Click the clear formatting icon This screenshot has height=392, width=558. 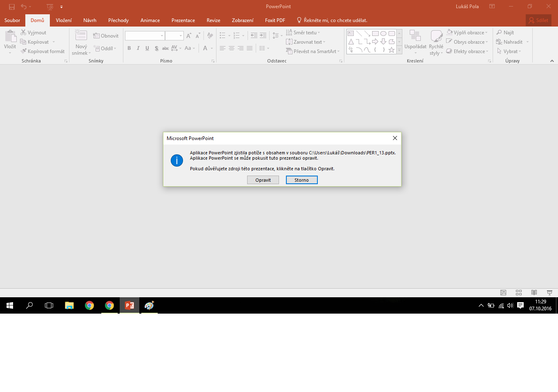(x=210, y=36)
